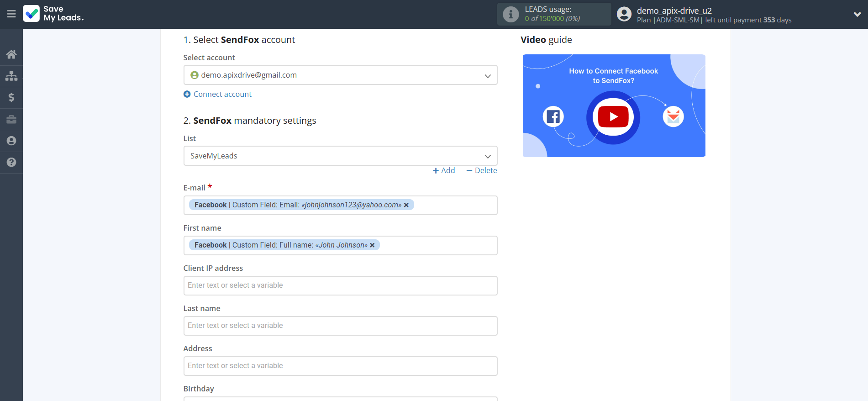Image resolution: width=868 pixels, height=401 pixels.
Task: Click the Last name input field
Action: pos(340,326)
